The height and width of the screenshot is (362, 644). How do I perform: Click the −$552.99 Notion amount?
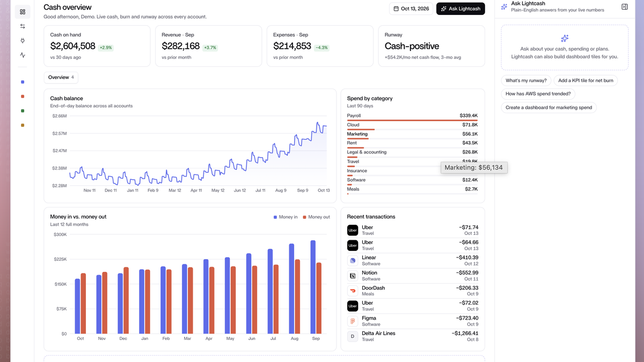pos(467,273)
